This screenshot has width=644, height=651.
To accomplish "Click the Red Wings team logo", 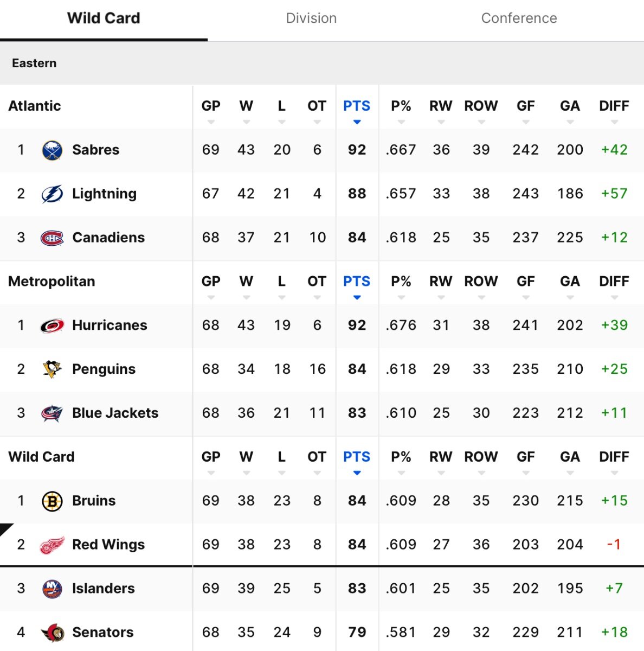I will pos(52,545).
